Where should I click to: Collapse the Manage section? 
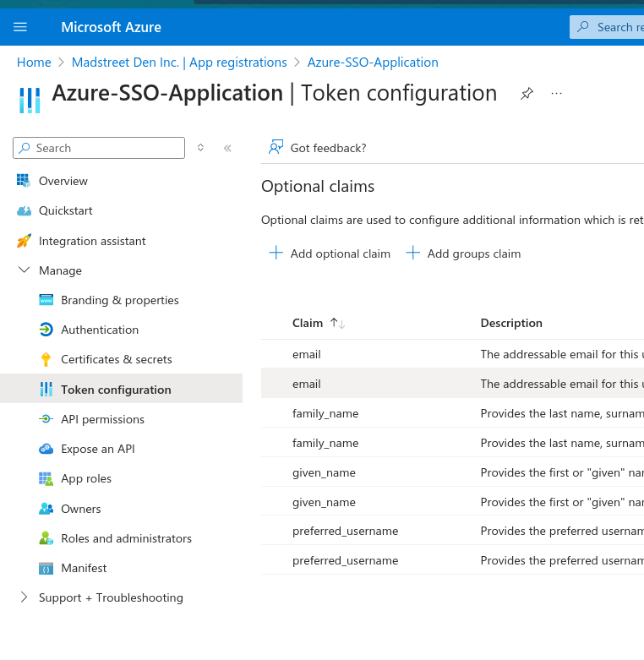pyautogui.click(x=24, y=270)
